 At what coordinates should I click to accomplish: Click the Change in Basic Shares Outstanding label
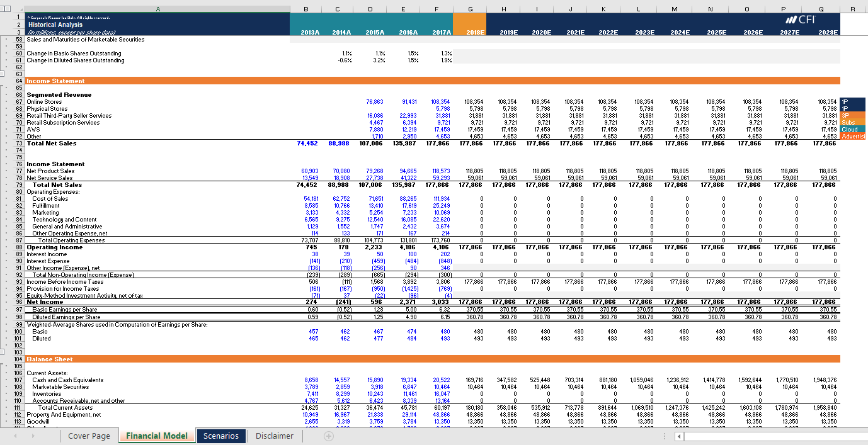tap(74, 53)
